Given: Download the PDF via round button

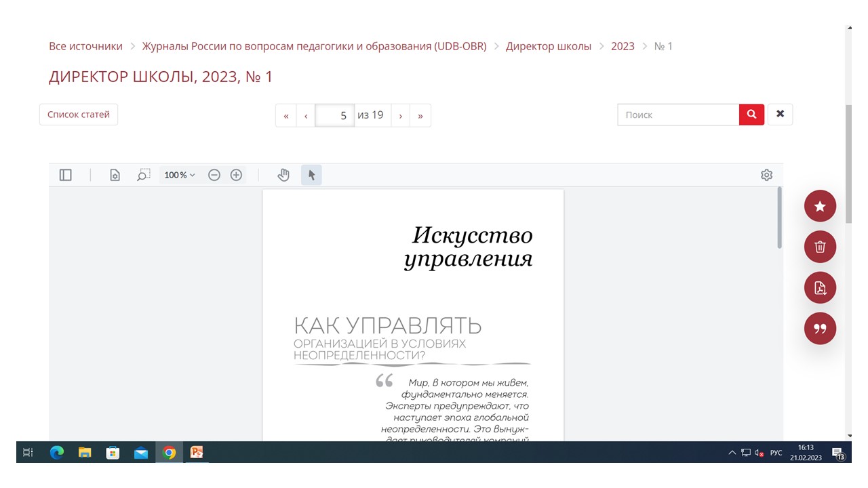Looking at the screenshot, I should (x=820, y=288).
